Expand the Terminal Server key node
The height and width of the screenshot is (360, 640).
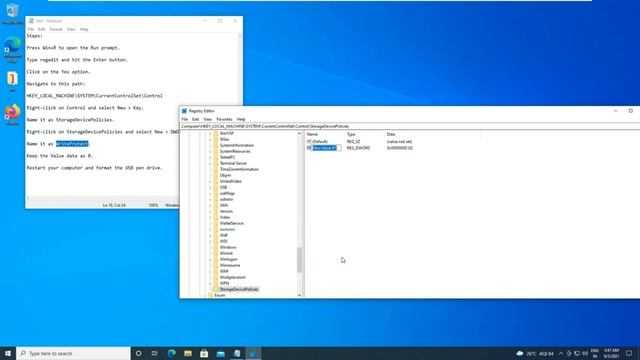(x=211, y=163)
